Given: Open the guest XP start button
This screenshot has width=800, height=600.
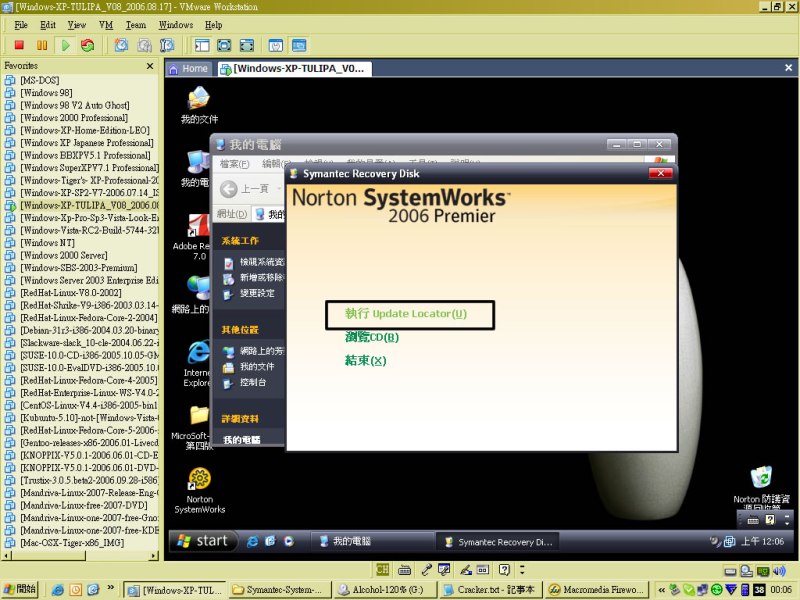Looking at the screenshot, I should (x=203, y=541).
